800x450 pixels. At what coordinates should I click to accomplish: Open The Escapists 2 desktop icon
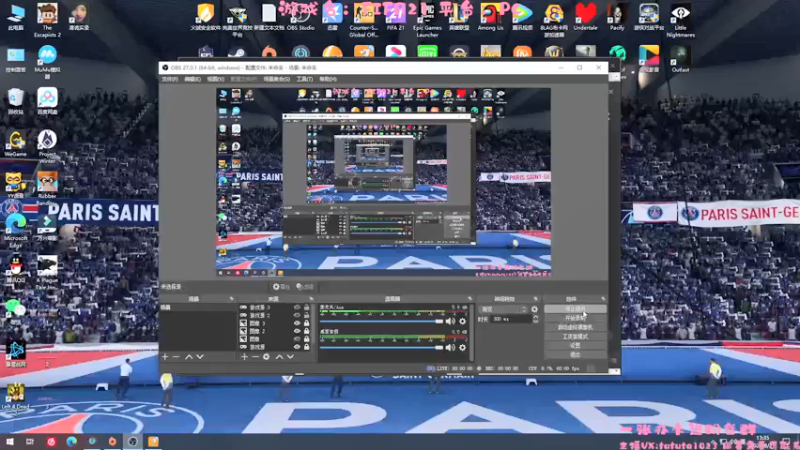(x=47, y=20)
